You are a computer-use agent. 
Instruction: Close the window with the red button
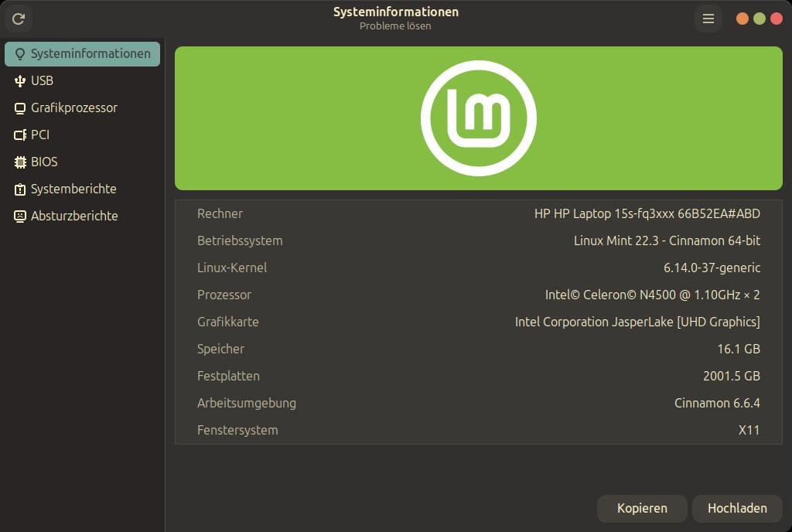(x=777, y=19)
